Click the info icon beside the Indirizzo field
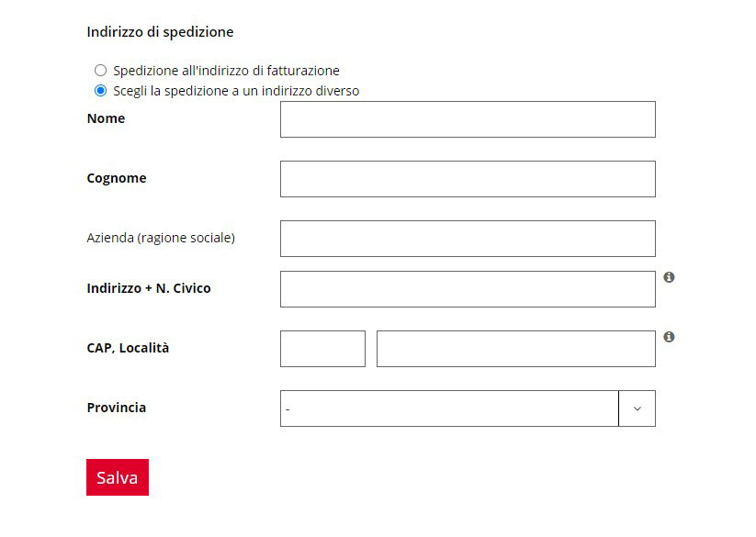The width and height of the screenshot is (756, 537). pyautogui.click(x=669, y=277)
